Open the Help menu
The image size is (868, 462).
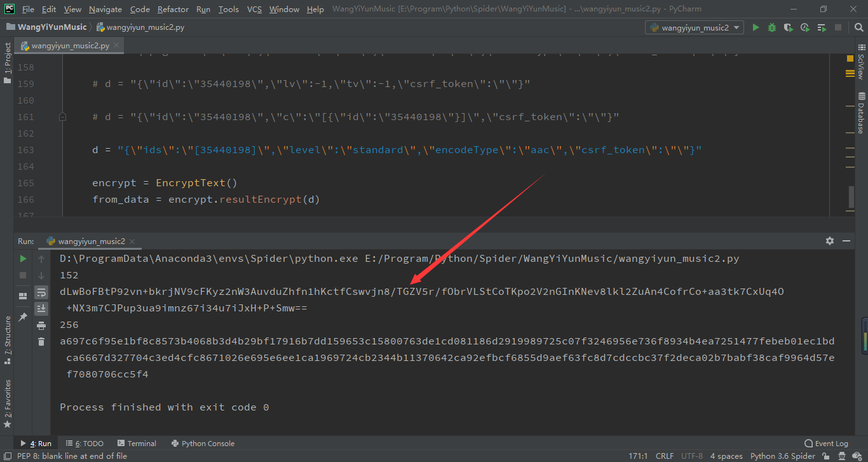click(x=315, y=9)
